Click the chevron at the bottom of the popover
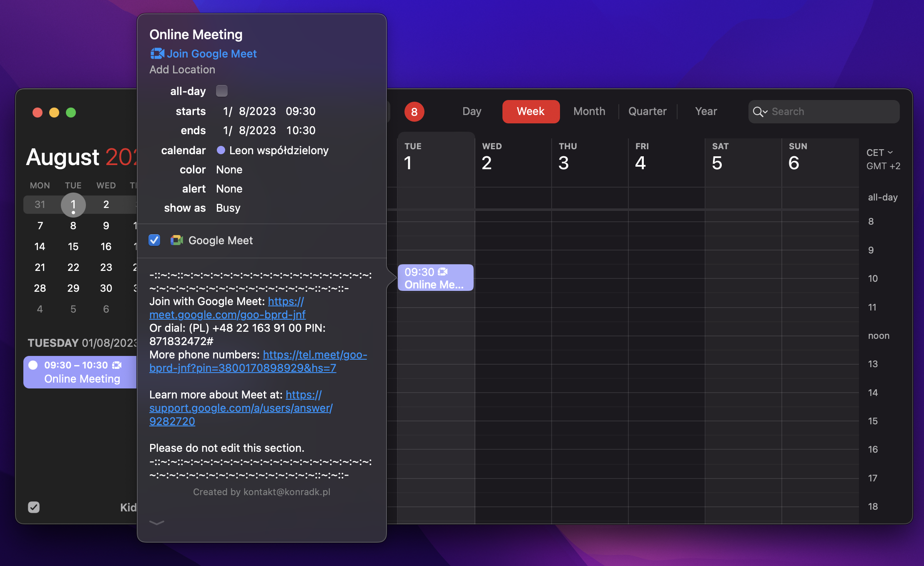 pyautogui.click(x=157, y=523)
